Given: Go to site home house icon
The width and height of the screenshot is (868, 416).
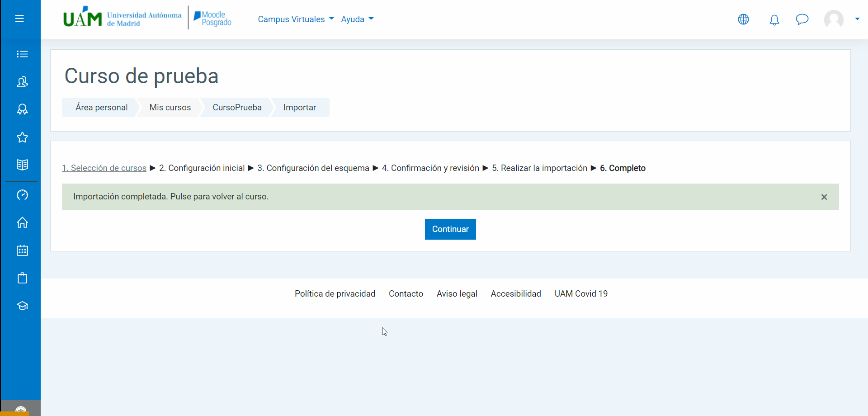Looking at the screenshot, I should (22, 222).
